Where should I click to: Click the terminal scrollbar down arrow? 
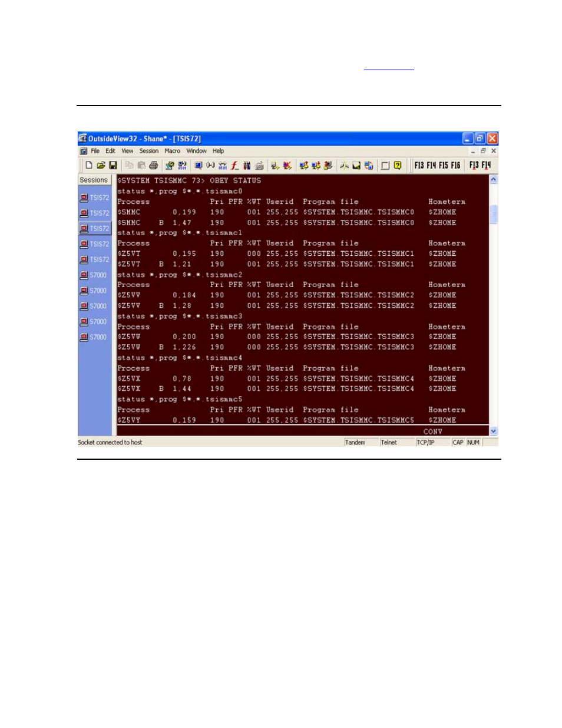[x=494, y=431]
